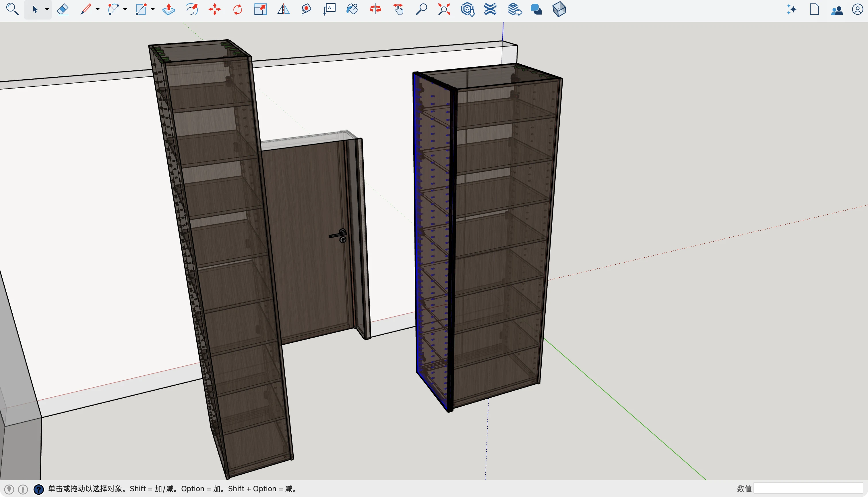The height and width of the screenshot is (497, 868).
Task: Open the 3D Warehouse icon
Action: click(468, 9)
